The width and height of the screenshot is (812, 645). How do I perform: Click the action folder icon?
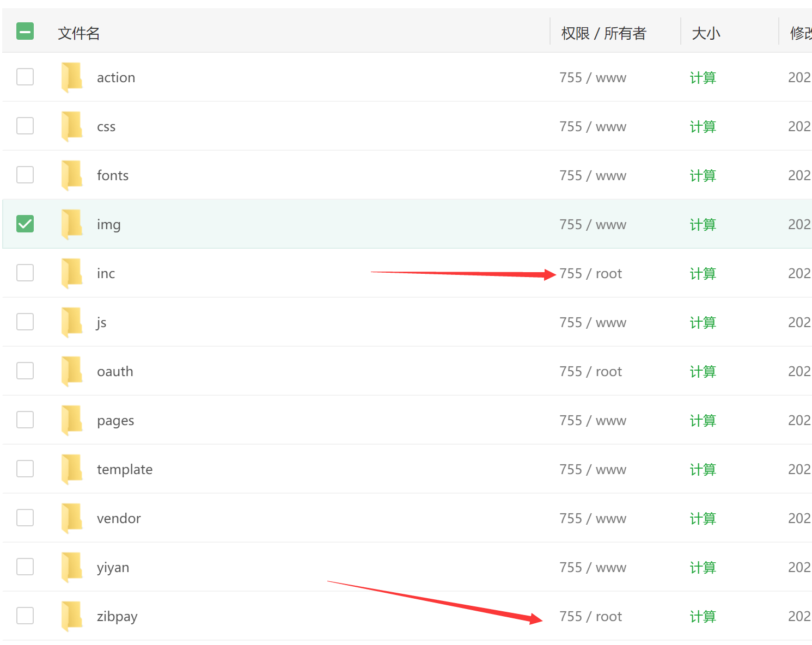(71, 77)
